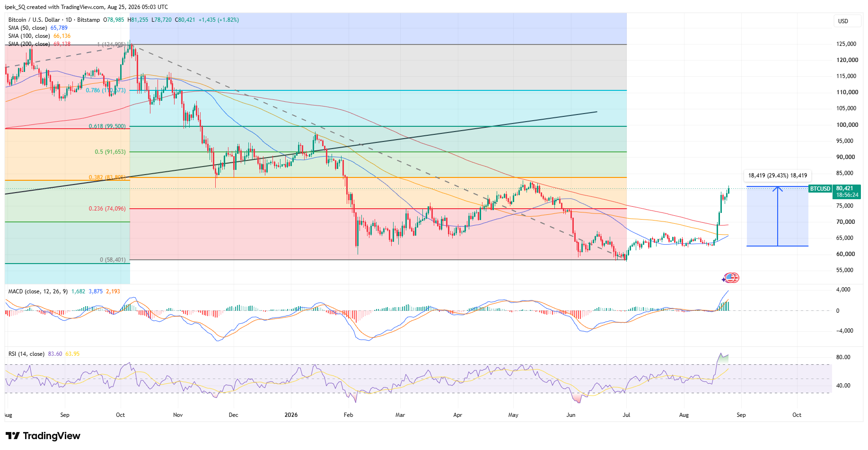Click the low price value L78,720
This screenshot has height=450, width=868.
click(x=161, y=20)
